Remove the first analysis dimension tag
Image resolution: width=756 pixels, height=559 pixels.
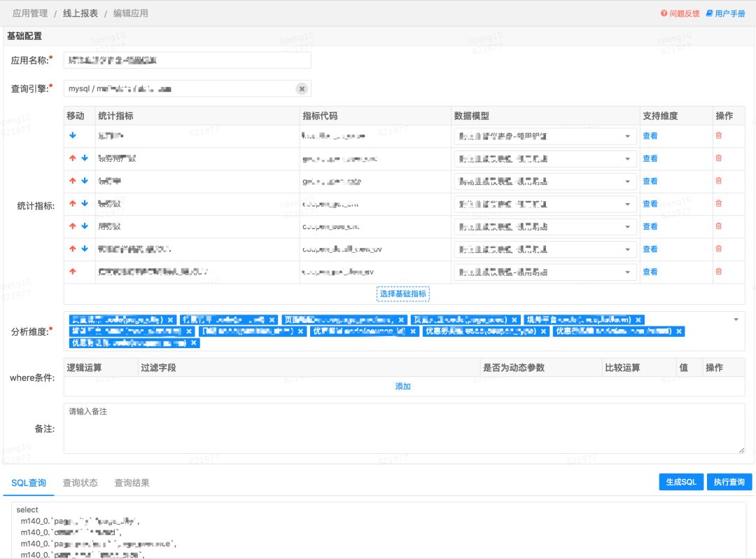click(170, 319)
